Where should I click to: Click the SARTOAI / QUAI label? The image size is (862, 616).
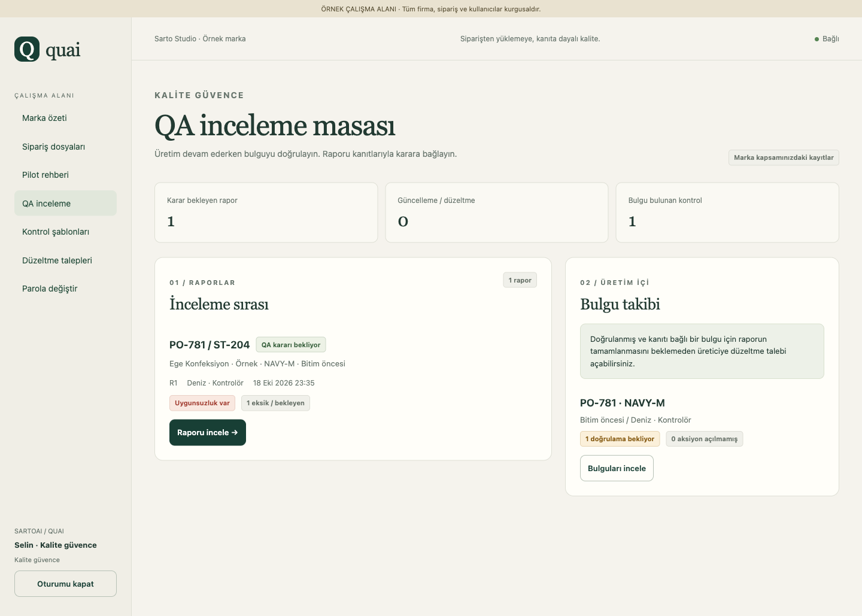coord(39,531)
